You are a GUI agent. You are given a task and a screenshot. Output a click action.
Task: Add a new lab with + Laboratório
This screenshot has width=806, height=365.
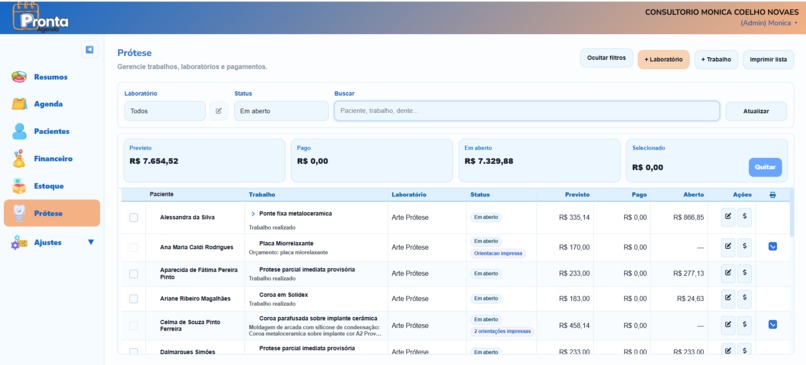[663, 60]
